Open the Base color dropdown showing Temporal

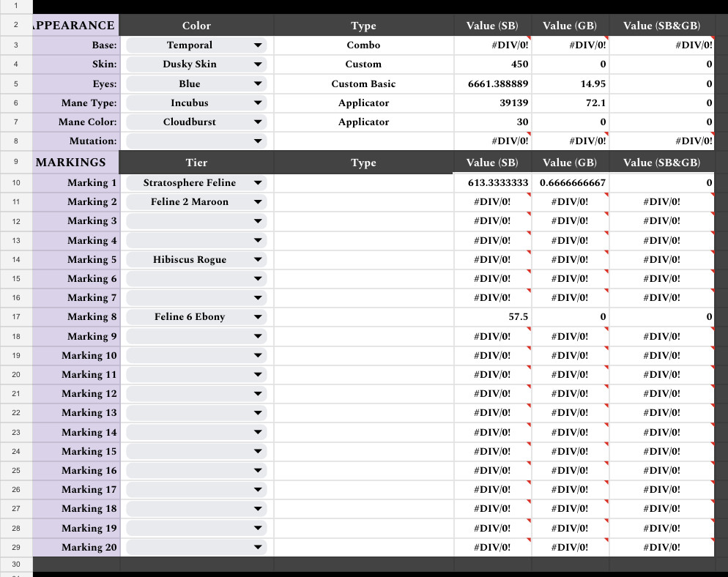coord(196,45)
